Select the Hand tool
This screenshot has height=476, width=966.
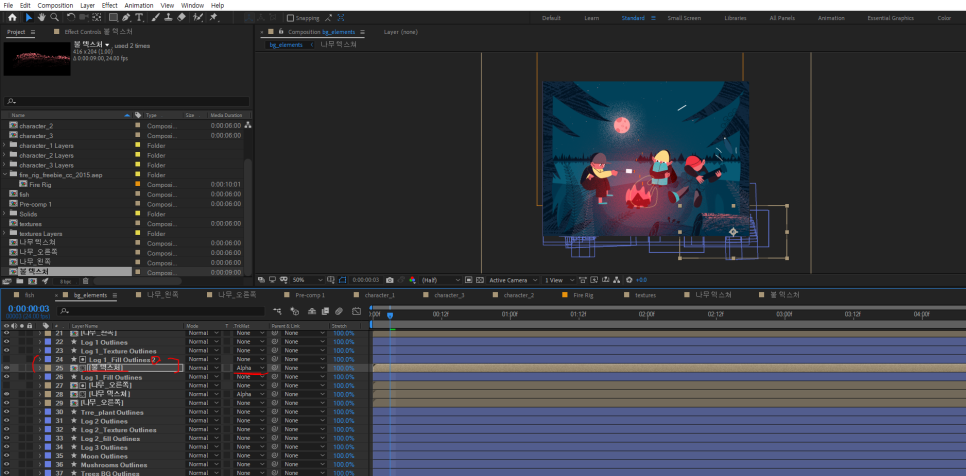pos(41,18)
